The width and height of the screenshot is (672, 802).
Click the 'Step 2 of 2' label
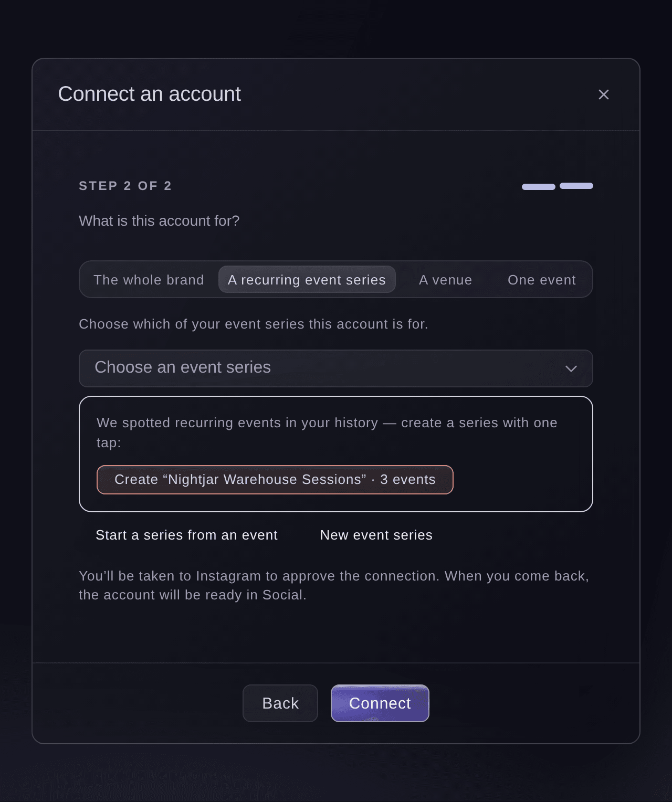(x=125, y=186)
